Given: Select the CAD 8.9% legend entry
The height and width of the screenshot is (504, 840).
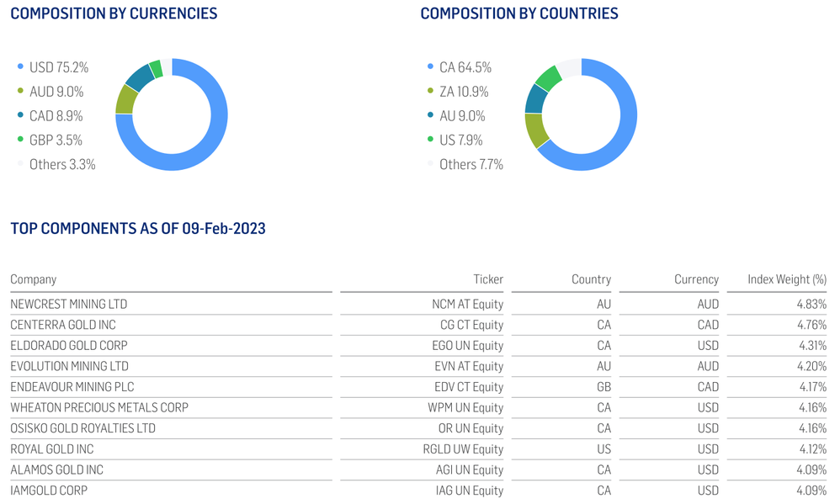Looking at the screenshot, I should [x=56, y=116].
